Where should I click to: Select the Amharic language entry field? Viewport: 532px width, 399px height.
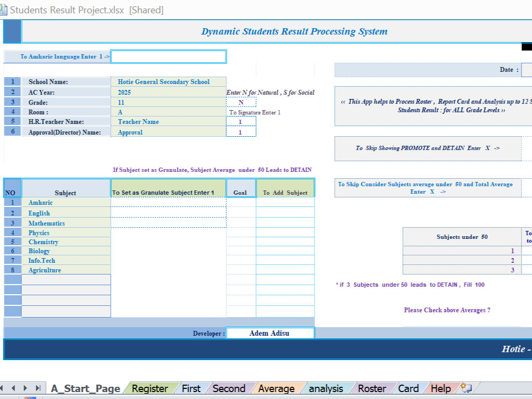pyautogui.click(x=169, y=57)
